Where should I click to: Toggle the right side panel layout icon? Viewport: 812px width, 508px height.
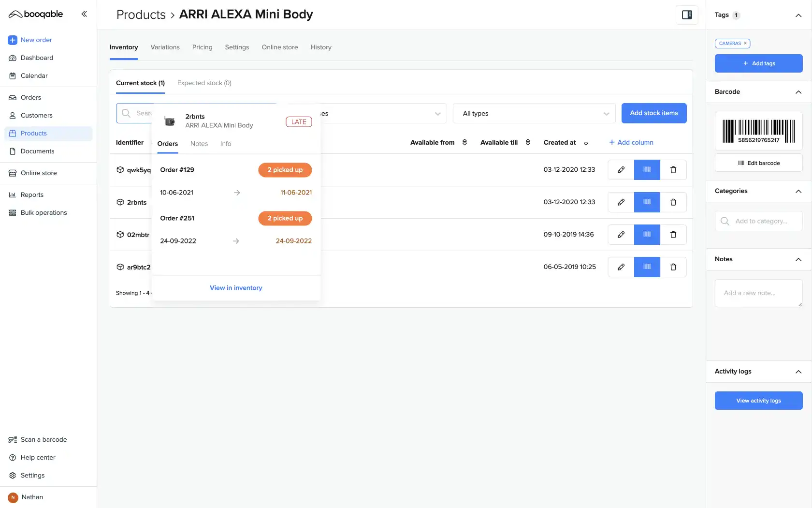tap(687, 15)
